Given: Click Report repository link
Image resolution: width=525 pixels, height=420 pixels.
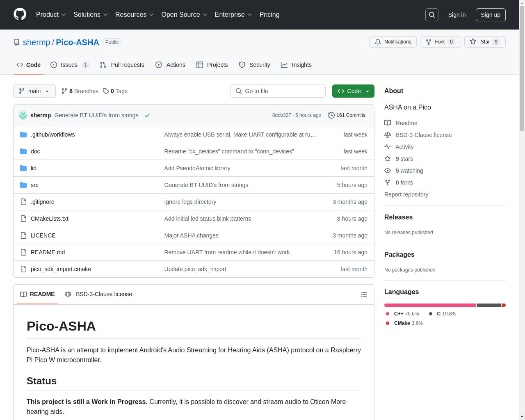Looking at the screenshot, I should coord(406,194).
